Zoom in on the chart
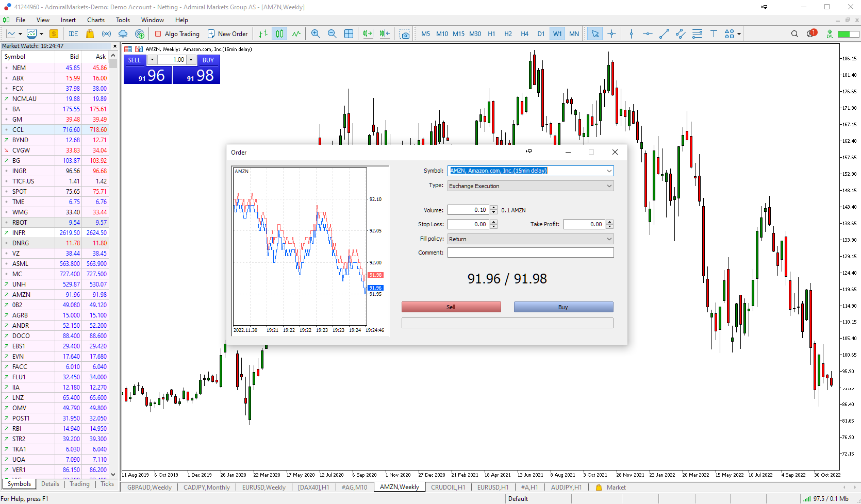The image size is (861, 504). tap(316, 34)
